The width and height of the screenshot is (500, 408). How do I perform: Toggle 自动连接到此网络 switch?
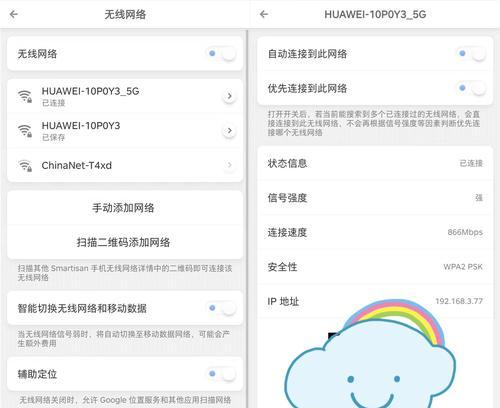pyautogui.click(x=473, y=54)
